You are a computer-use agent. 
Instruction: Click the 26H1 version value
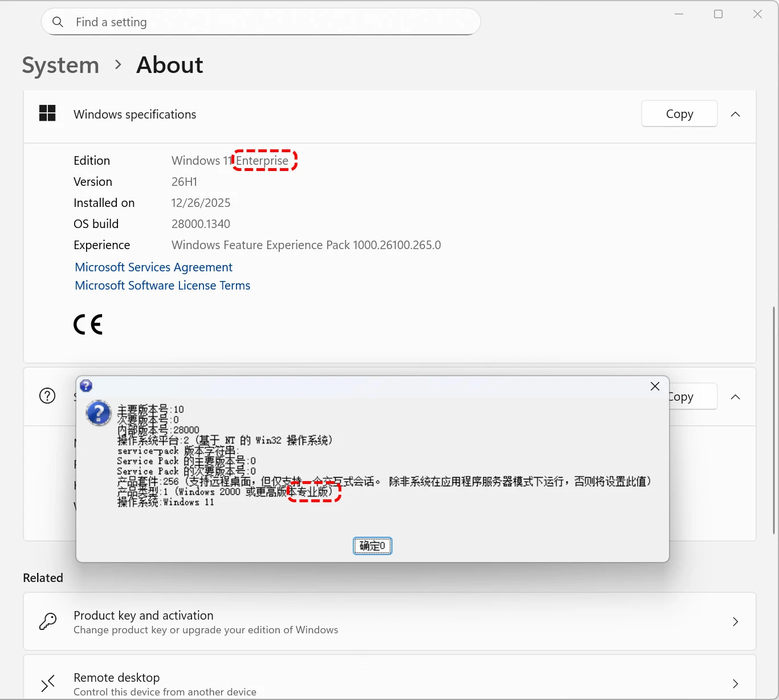coord(185,182)
